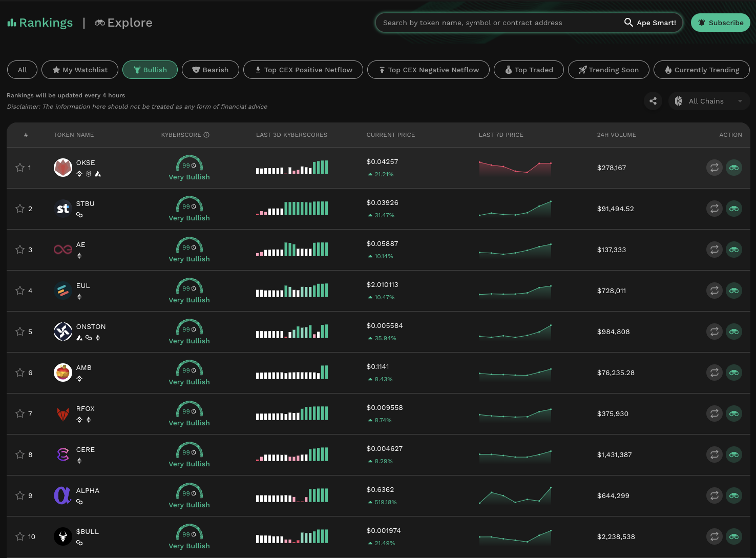Click the search magnifier icon
Screen dimensions: 756x558
pyautogui.click(x=628, y=23)
